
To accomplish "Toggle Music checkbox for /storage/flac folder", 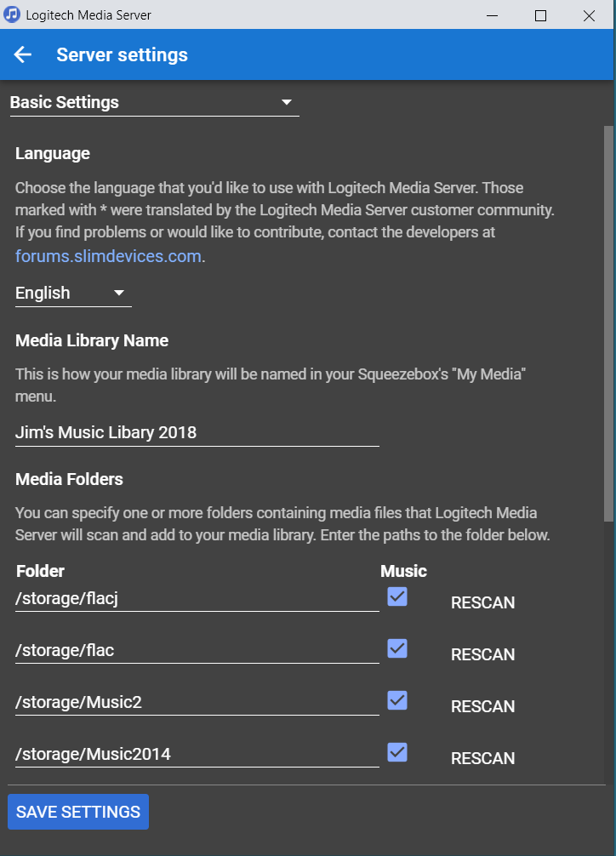I will pos(396,648).
